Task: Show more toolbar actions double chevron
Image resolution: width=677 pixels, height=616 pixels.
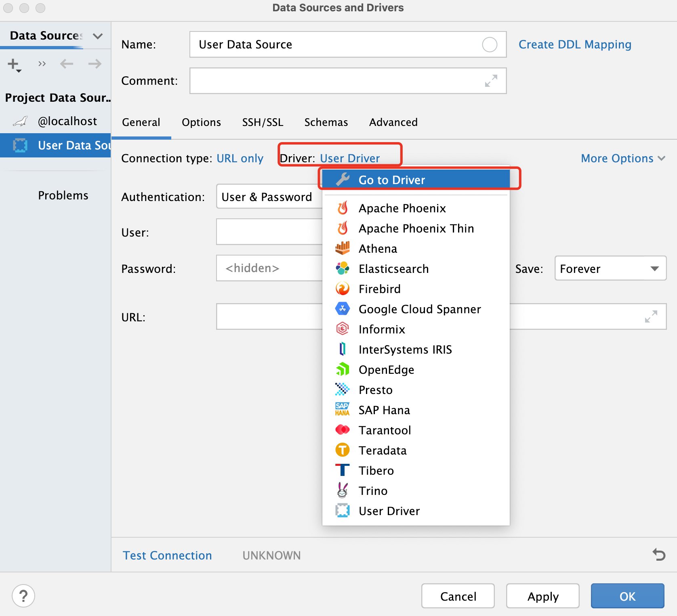Action: [x=42, y=64]
